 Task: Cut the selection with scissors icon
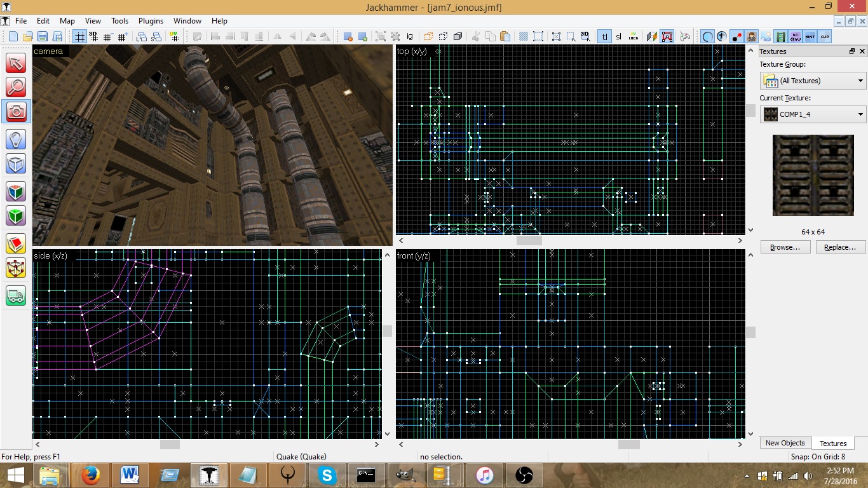click(475, 36)
